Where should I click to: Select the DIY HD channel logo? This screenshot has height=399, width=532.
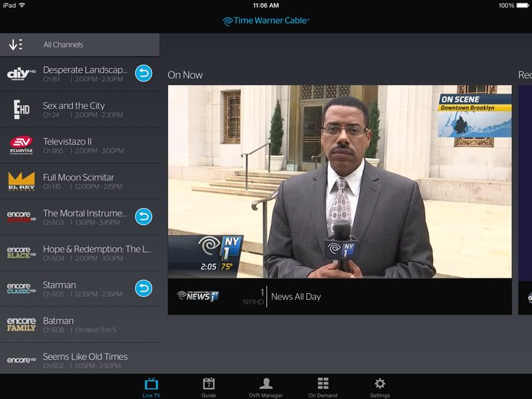click(x=21, y=74)
